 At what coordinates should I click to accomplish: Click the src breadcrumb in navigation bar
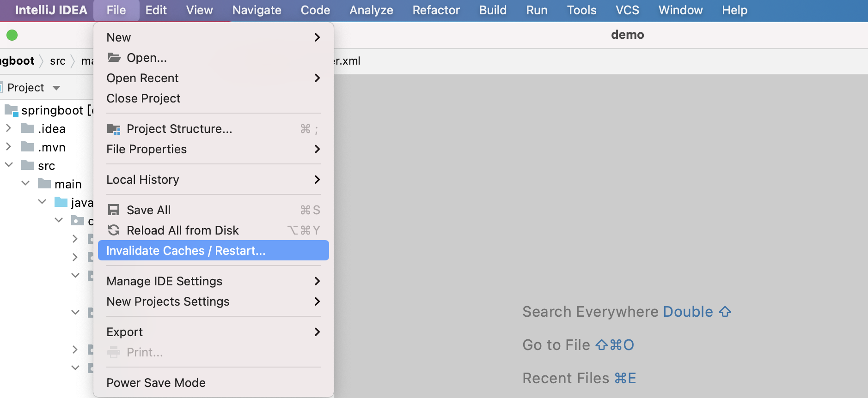point(58,61)
